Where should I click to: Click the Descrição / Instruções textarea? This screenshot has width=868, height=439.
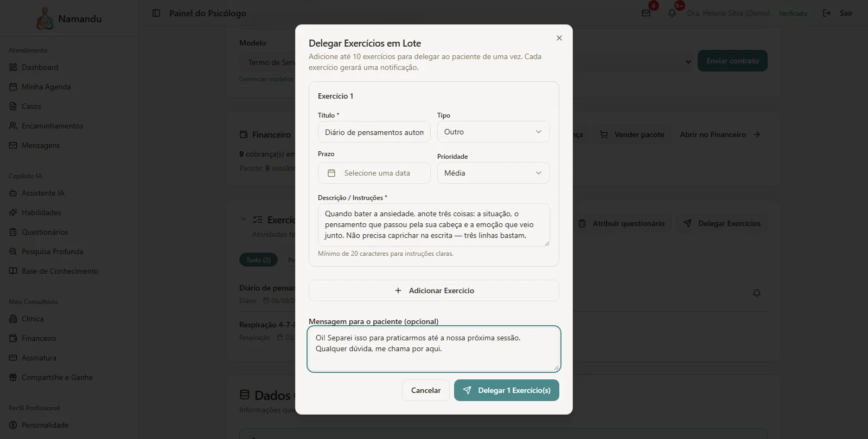(434, 225)
